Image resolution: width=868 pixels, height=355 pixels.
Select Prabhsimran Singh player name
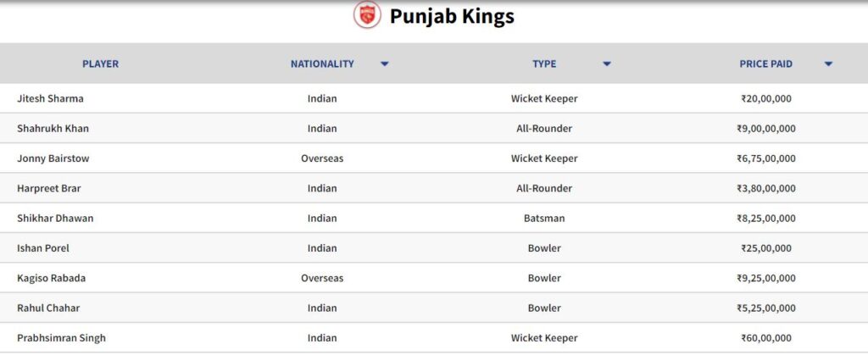(x=61, y=337)
